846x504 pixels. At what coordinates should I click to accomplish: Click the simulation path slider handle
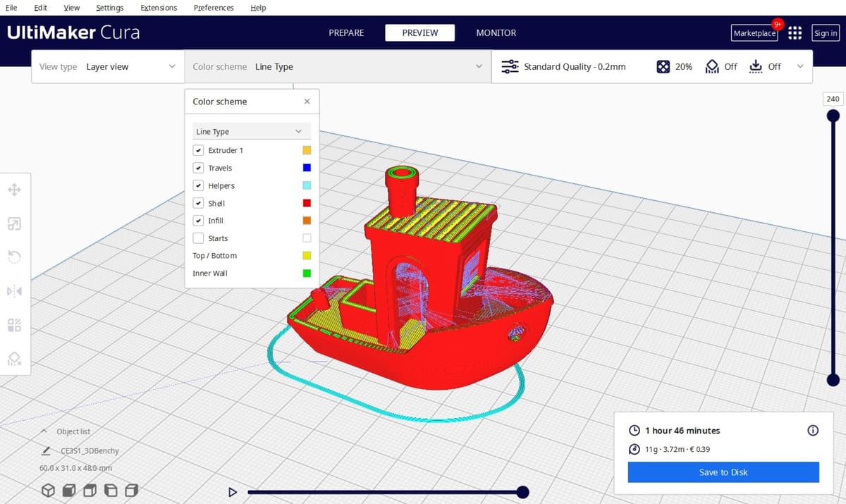522,492
